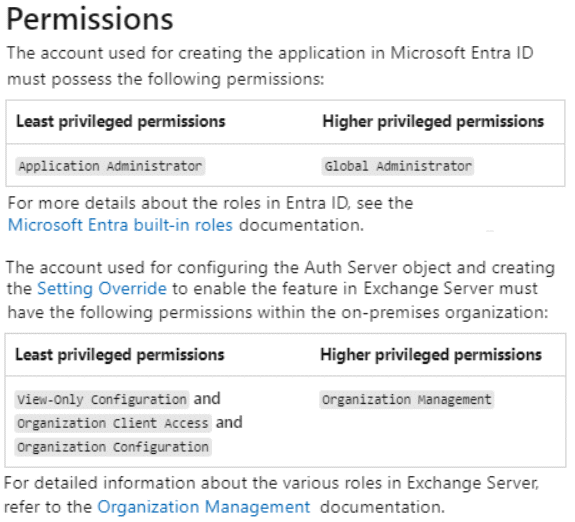
Task: Click the Organization Management code label in table
Action: [x=407, y=399]
